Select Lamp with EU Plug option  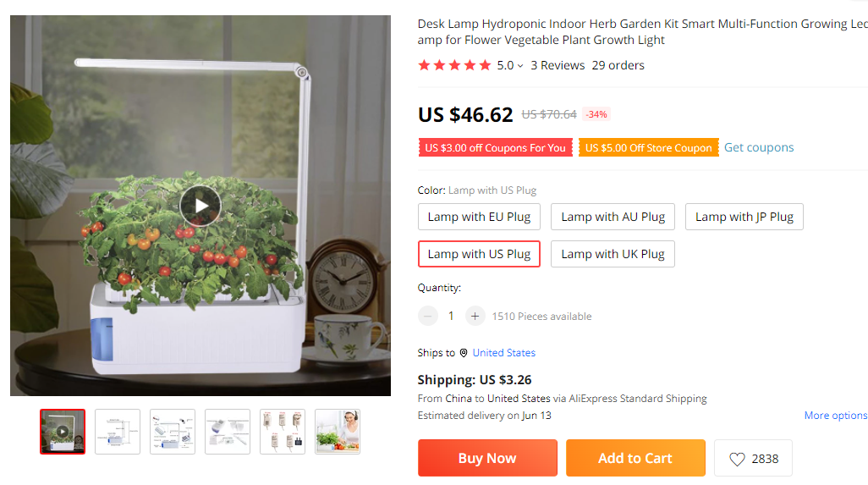479,217
